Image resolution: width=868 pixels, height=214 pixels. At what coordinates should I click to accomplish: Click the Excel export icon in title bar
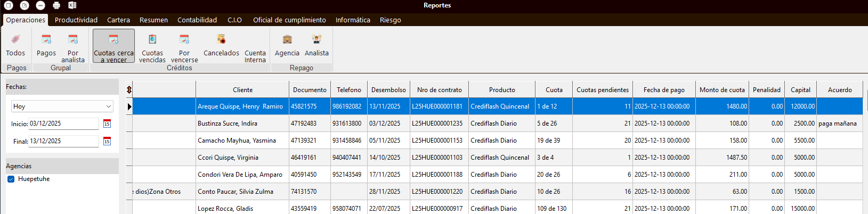pos(72,5)
